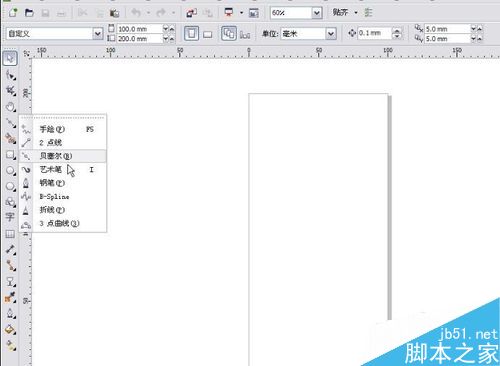Open the 自定义 page size dropdown
This screenshot has width=500, height=366.
pyautogui.click(x=97, y=34)
